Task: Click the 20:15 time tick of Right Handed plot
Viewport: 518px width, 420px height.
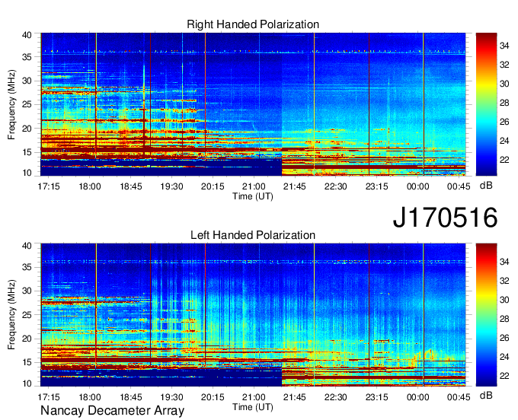Action: pyautogui.click(x=213, y=186)
